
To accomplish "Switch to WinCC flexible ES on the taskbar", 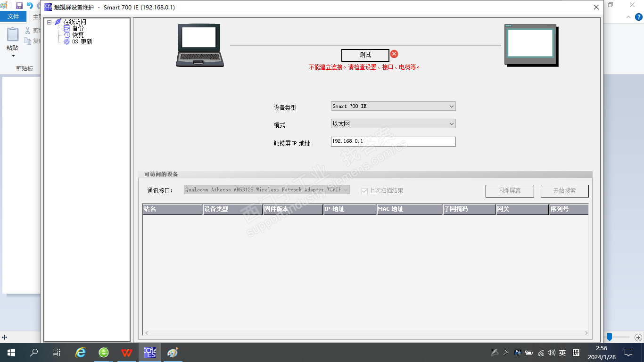I will pos(150,353).
